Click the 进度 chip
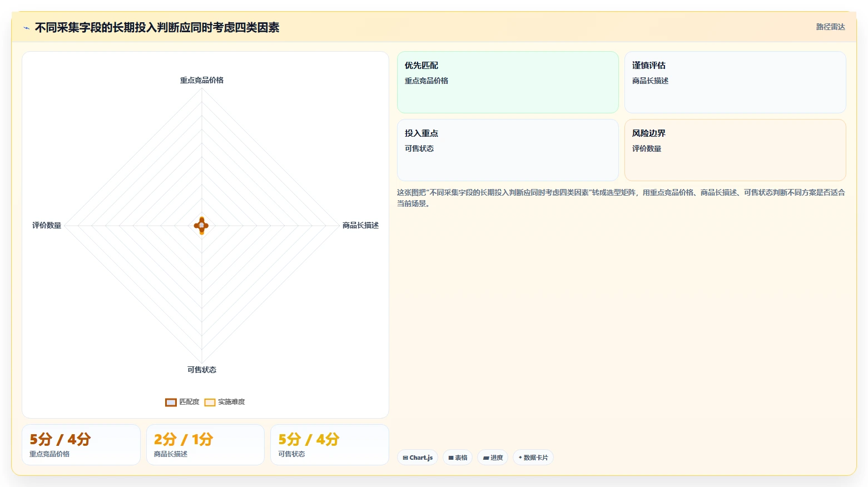The image size is (868, 487). [493, 458]
